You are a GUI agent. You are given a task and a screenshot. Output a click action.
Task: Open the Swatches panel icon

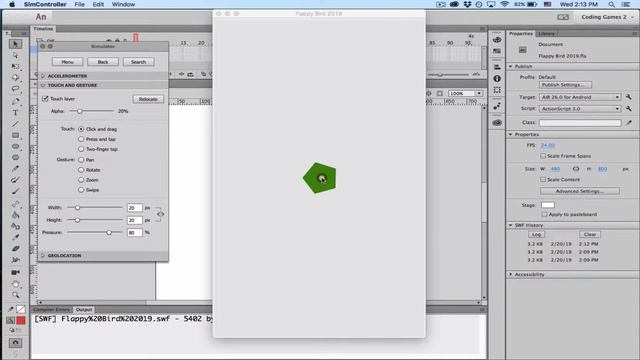(497, 51)
